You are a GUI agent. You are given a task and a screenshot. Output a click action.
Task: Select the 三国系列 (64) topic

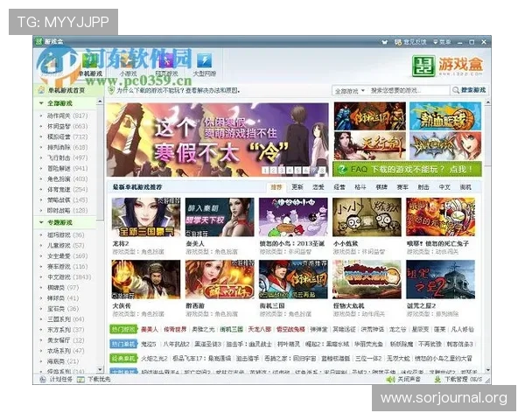point(66,319)
